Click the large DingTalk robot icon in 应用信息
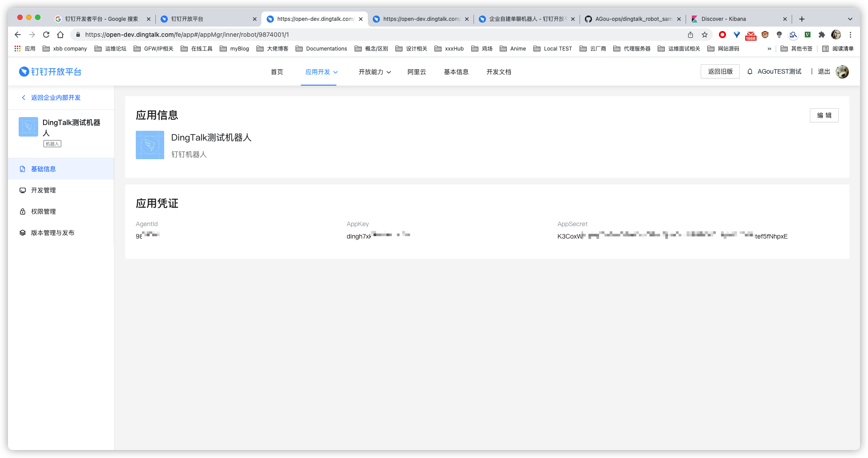868x458 pixels. tap(150, 145)
